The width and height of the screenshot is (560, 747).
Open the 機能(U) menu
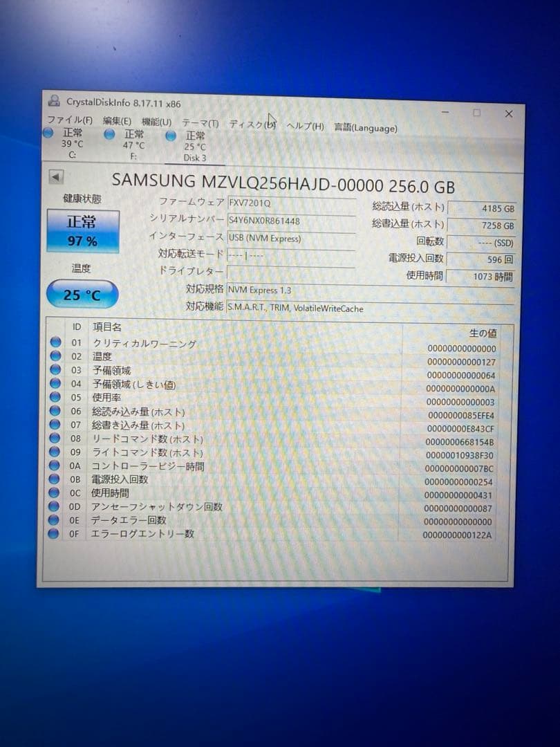tap(157, 122)
